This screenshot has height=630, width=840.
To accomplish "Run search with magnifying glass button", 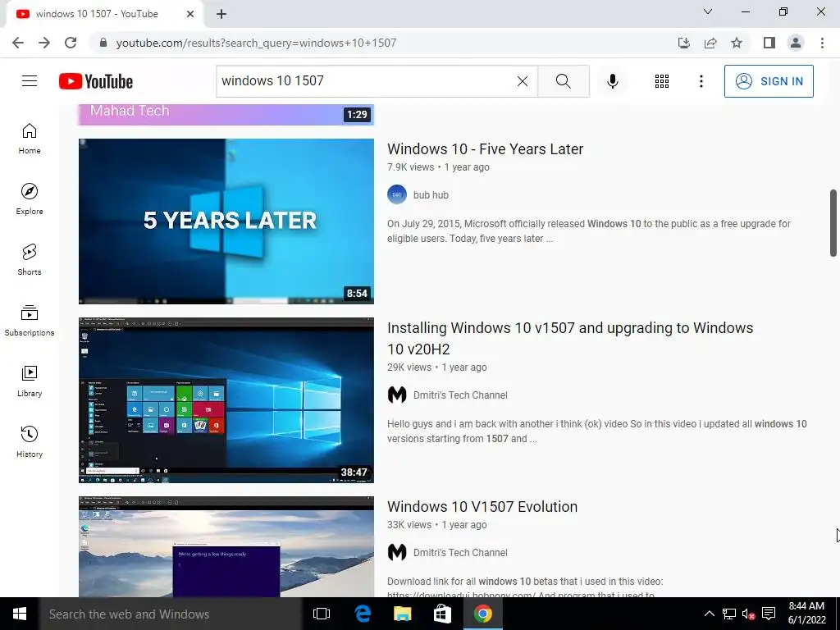I will coord(563,81).
